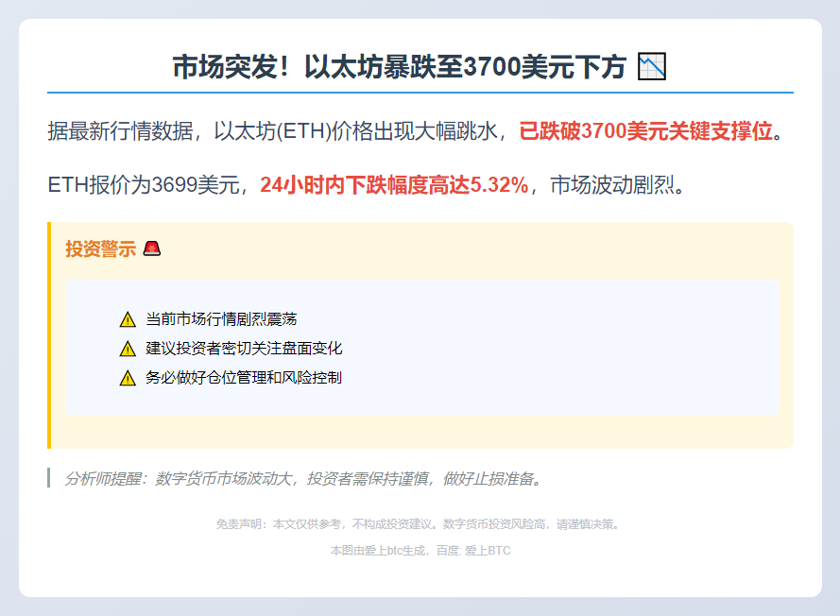Expand the disclaimer section at the bottom
This screenshot has width=840, height=616.
pos(419,523)
